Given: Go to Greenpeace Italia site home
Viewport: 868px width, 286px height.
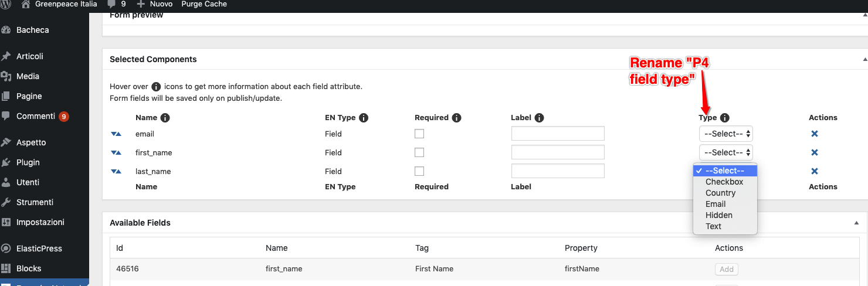Looking at the screenshot, I should tap(59, 4).
